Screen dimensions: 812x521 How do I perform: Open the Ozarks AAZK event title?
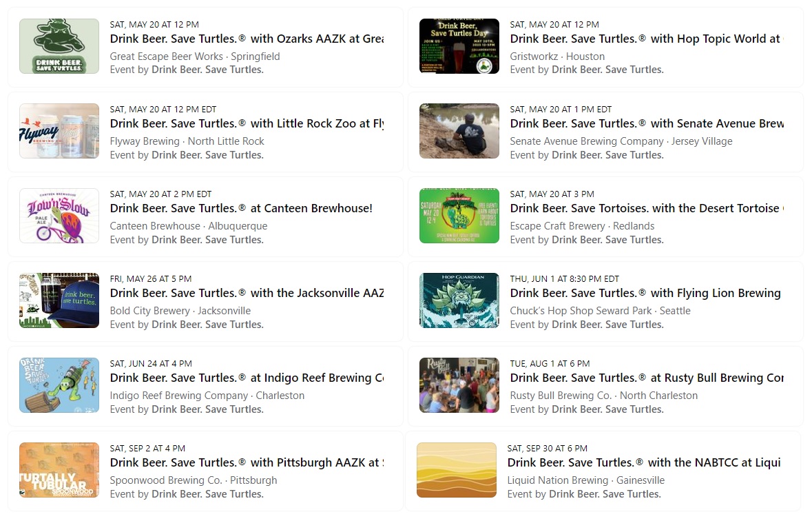click(247, 39)
